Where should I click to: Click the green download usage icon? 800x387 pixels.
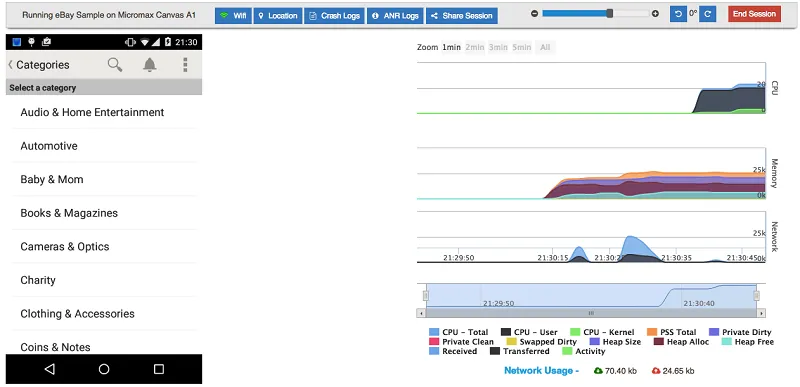pyautogui.click(x=598, y=371)
